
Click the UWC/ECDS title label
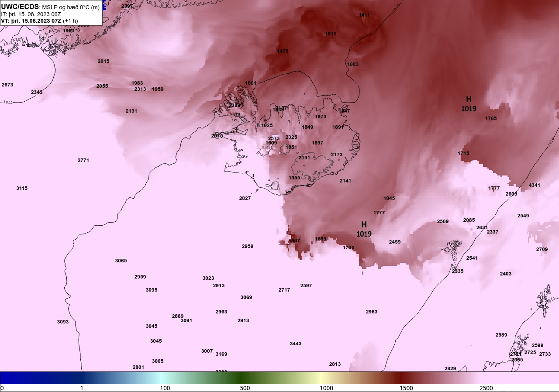tap(20, 7)
